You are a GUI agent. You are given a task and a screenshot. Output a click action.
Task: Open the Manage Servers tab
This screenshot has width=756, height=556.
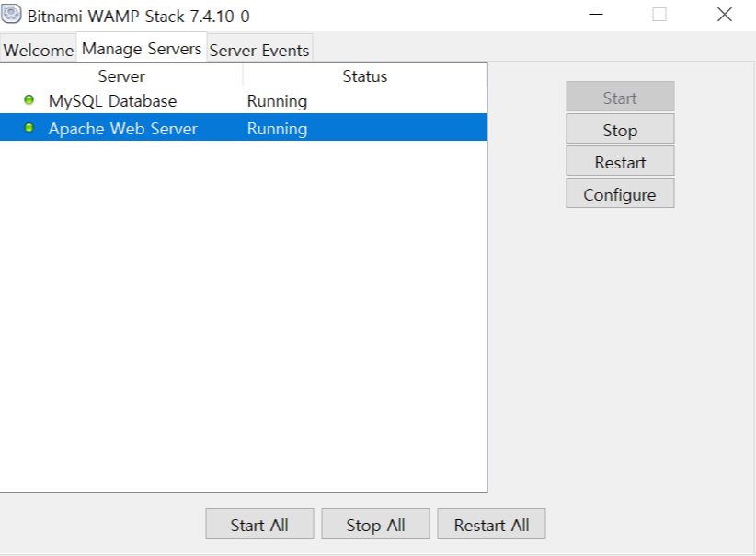(x=142, y=48)
